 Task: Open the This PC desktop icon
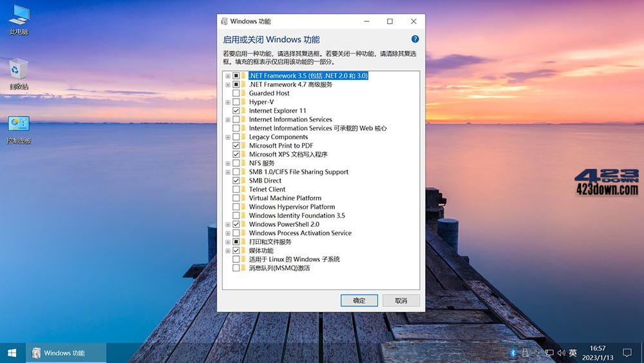[19, 20]
